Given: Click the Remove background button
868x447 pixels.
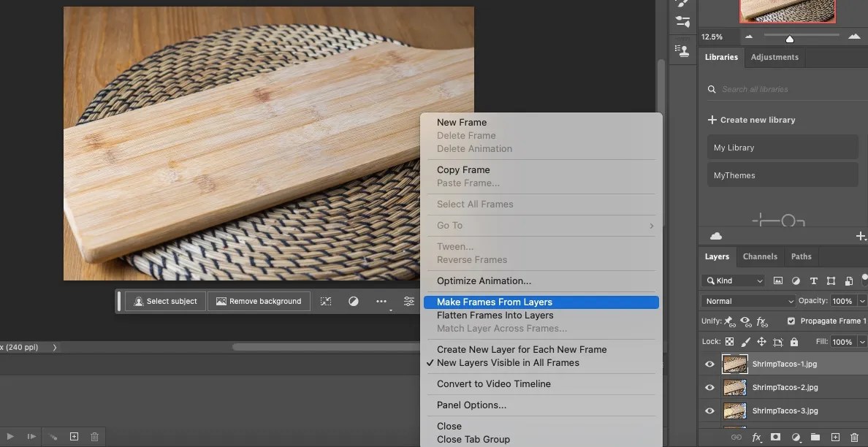Looking at the screenshot, I should [259, 301].
